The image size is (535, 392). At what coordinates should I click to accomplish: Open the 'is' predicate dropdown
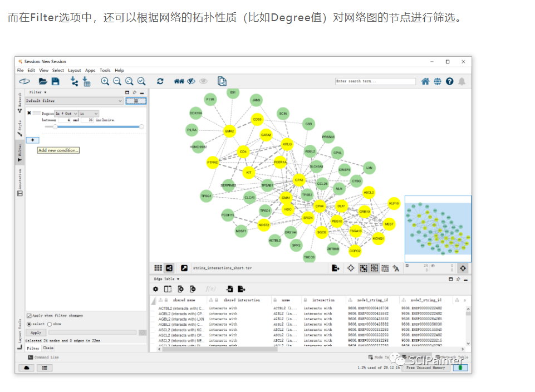[89, 113]
